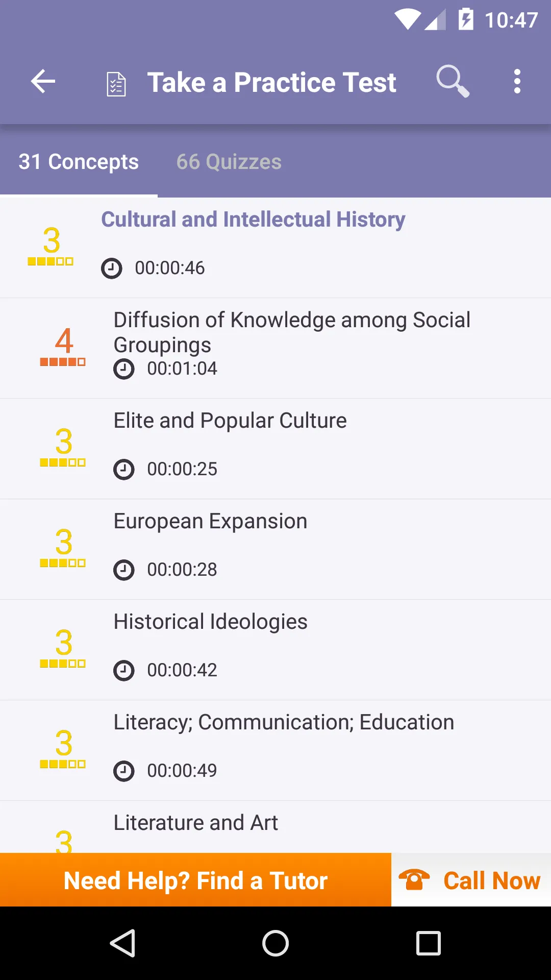
Task: Click the orange difficulty 4 rating indicator
Action: point(63,347)
